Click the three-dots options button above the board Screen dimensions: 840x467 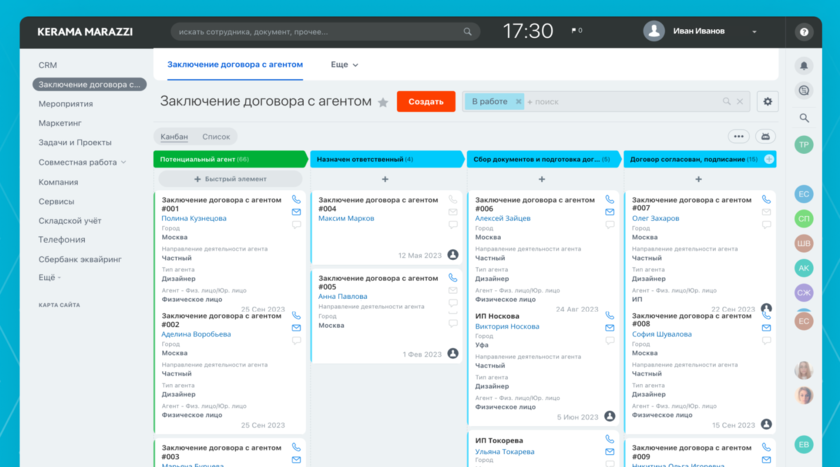pyautogui.click(x=739, y=136)
